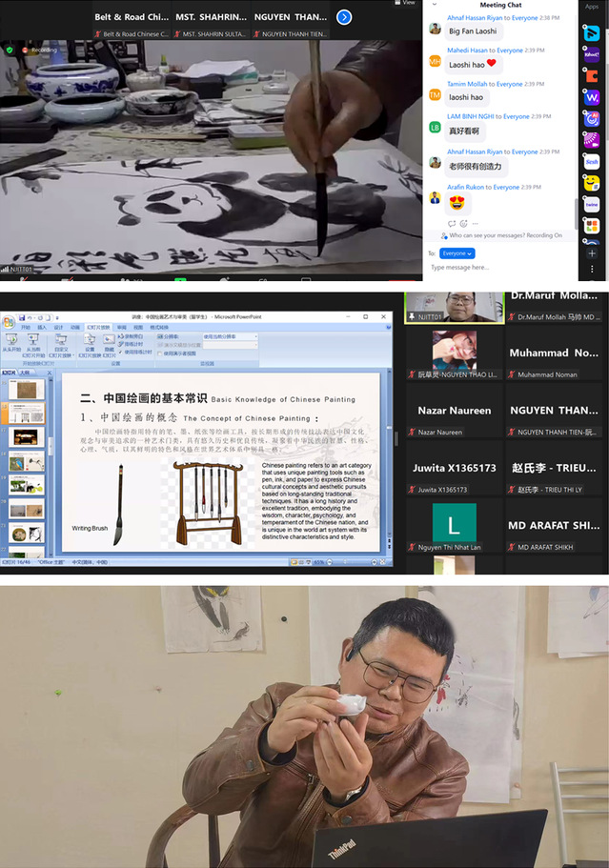Click the next participants arrow in gallery strip
Viewport: 609px width, 868px height.
[x=344, y=17]
